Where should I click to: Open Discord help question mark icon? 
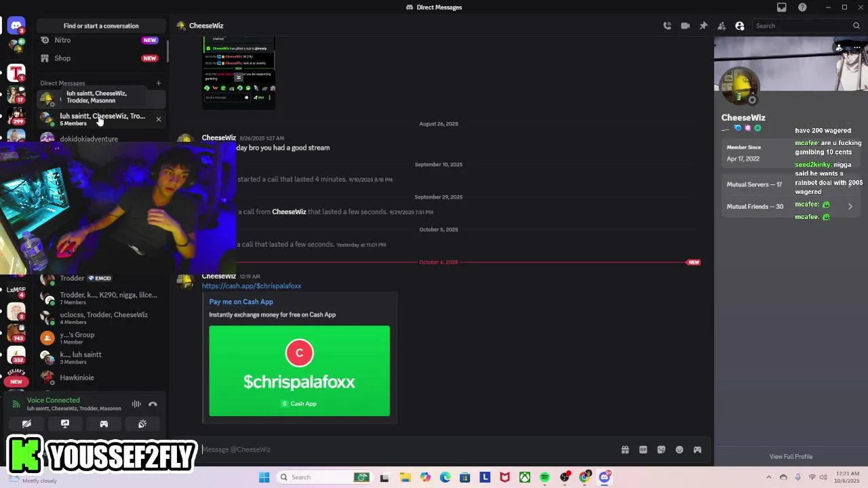point(803,7)
